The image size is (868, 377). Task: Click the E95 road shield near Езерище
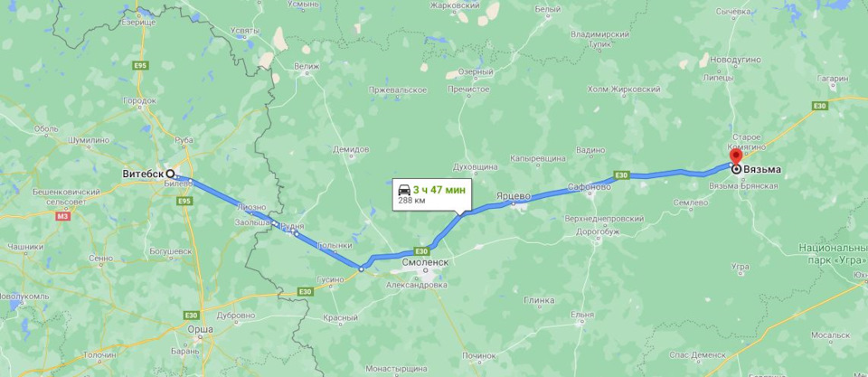141,65
